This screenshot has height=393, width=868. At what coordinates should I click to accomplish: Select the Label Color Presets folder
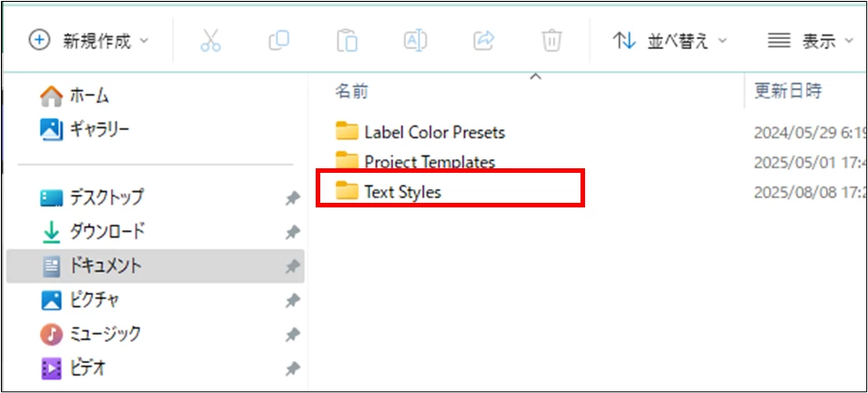420,132
